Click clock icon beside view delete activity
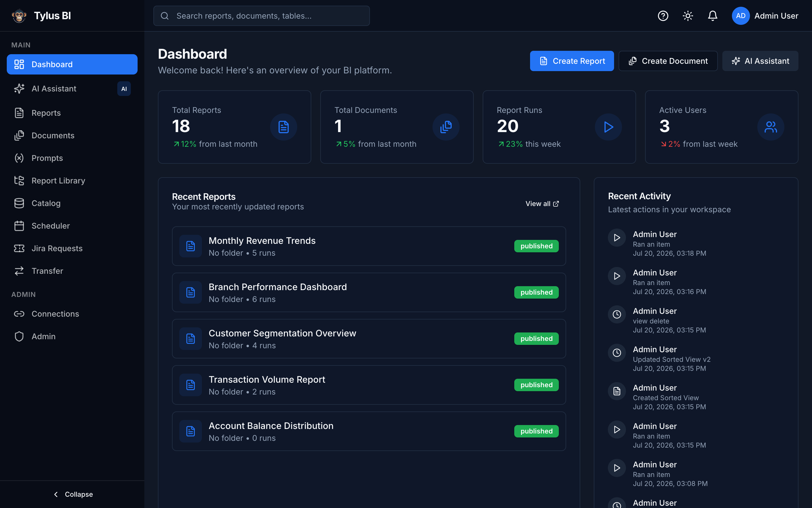812x508 pixels. (617, 314)
